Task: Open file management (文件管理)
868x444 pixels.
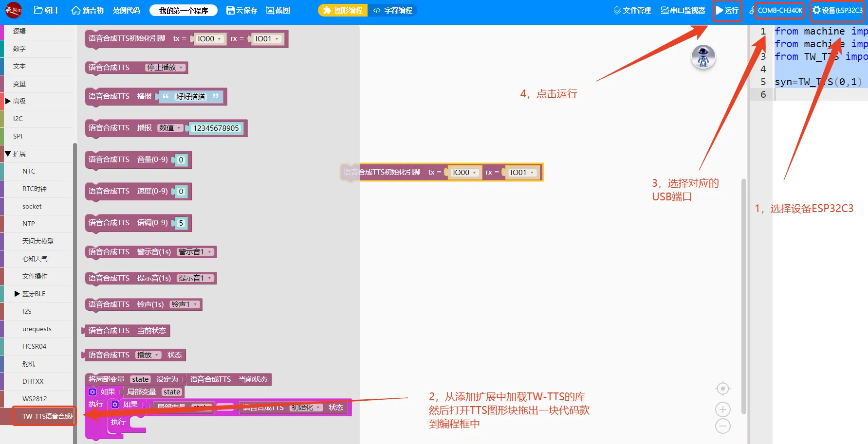Action: [x=632, y=10]
